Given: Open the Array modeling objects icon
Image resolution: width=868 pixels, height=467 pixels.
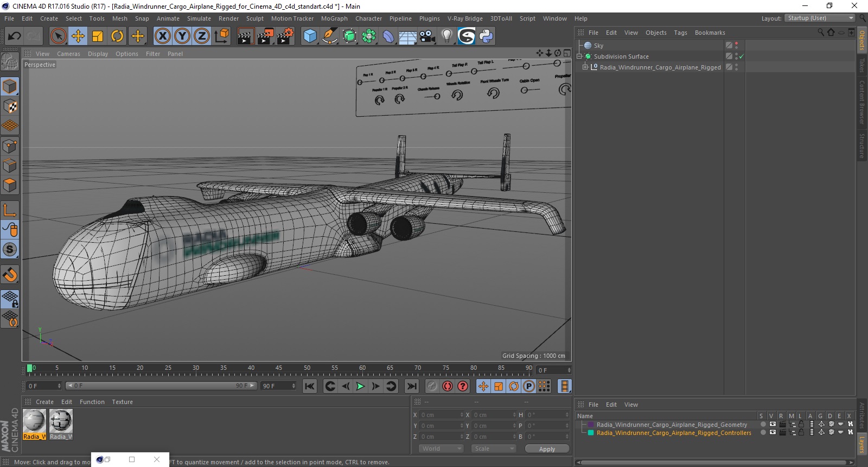Looking at the screenshot, I should coord(369,36).
